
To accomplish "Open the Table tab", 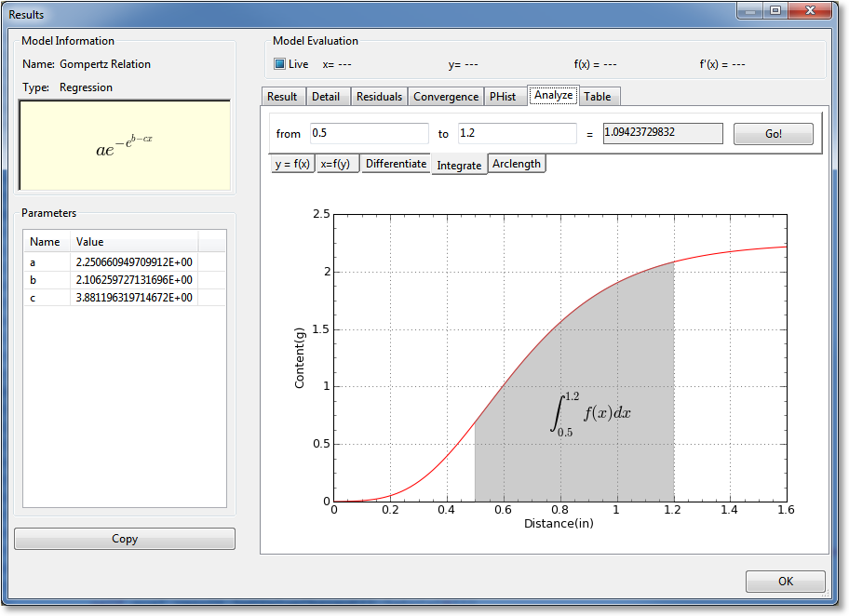I will [598, 97].
